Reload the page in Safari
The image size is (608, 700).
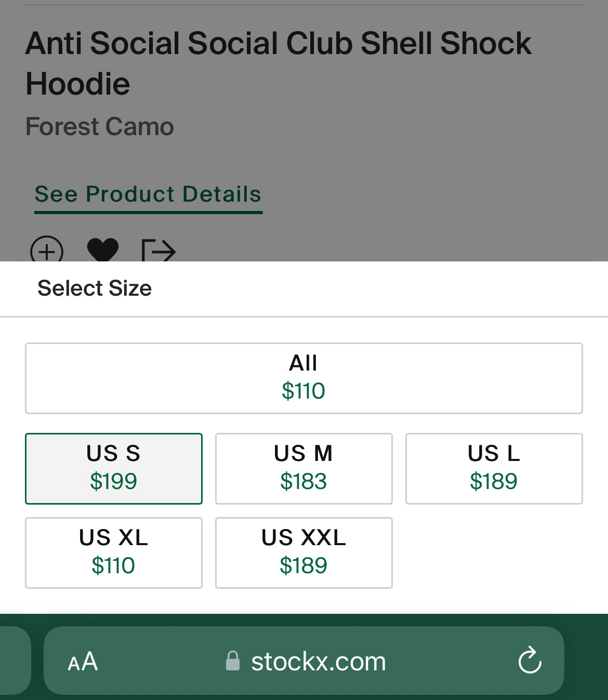530,661
